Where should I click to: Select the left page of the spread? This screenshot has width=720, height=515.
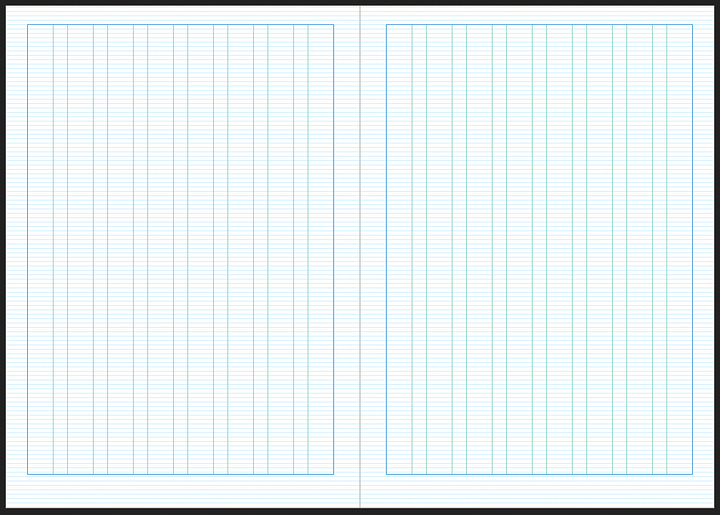pyautogui.click(x=183, y=257)
